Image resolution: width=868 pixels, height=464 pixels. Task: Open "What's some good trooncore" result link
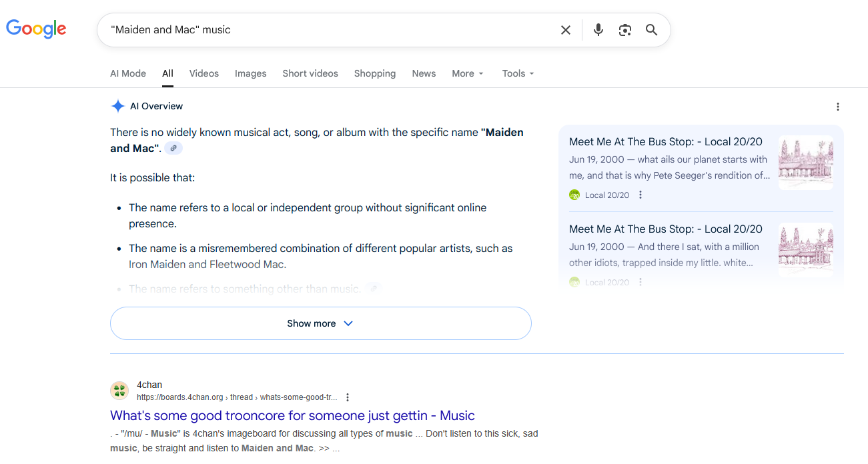pyautogui.click(x=292, y=415)
